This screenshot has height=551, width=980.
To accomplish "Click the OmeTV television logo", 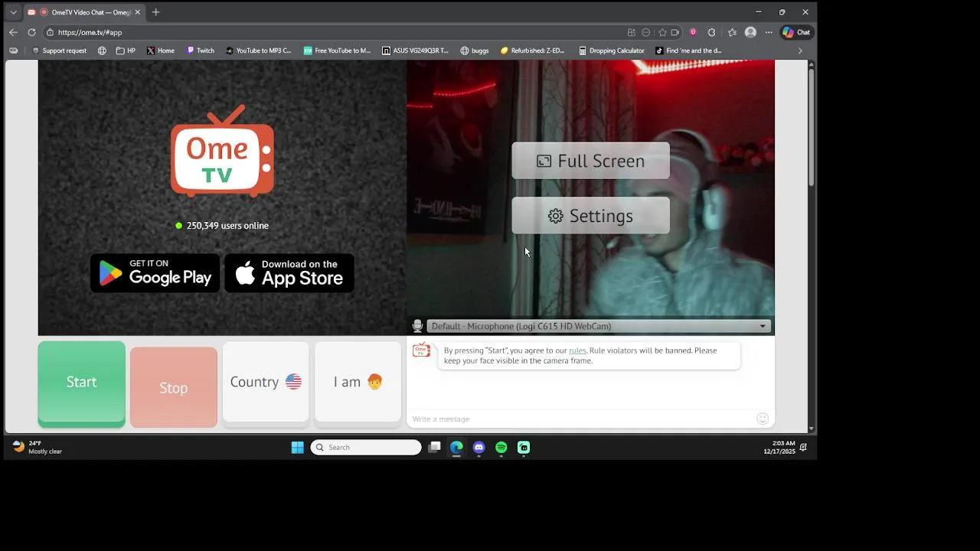I will pos(222,152).
